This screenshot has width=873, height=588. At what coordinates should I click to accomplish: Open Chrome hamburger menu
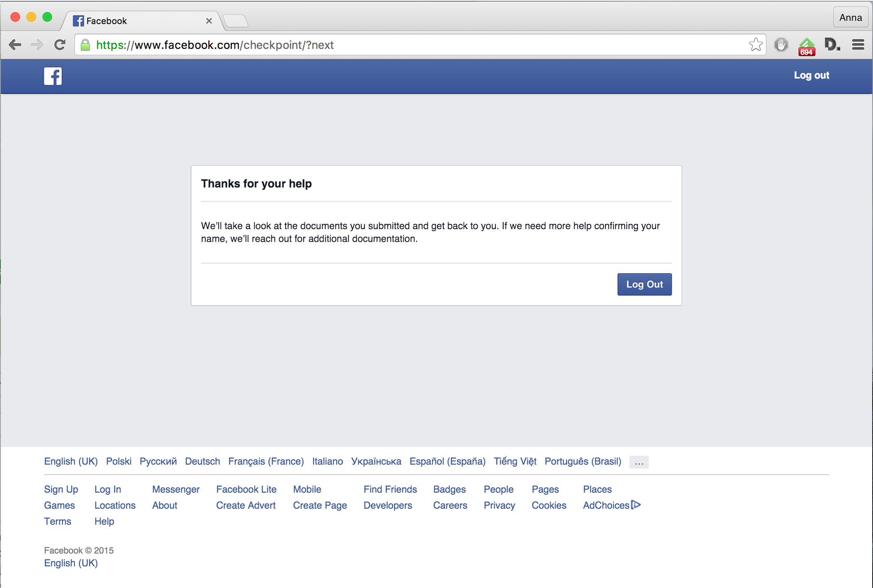click(858, 45)
